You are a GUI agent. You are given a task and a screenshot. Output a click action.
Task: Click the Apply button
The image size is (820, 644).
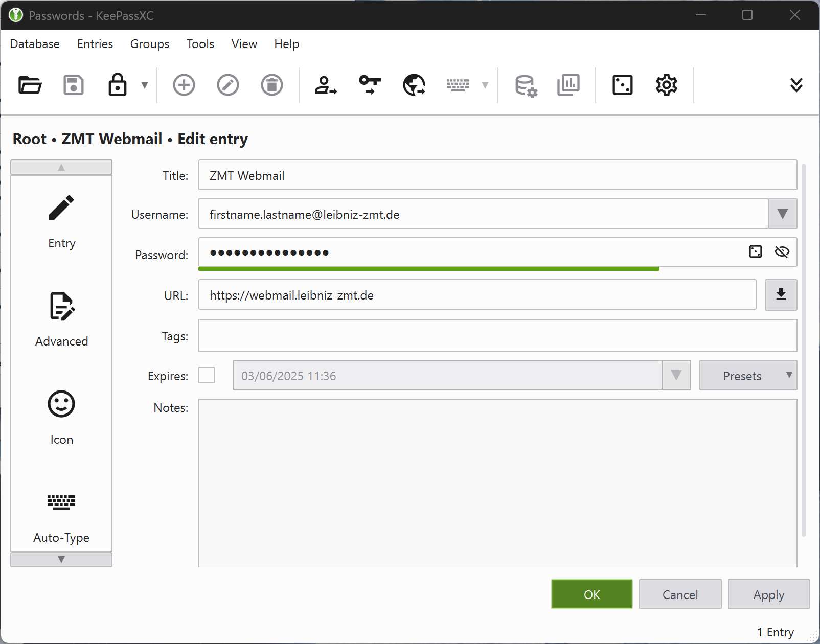pyautogui.click(x=768, y=594)
